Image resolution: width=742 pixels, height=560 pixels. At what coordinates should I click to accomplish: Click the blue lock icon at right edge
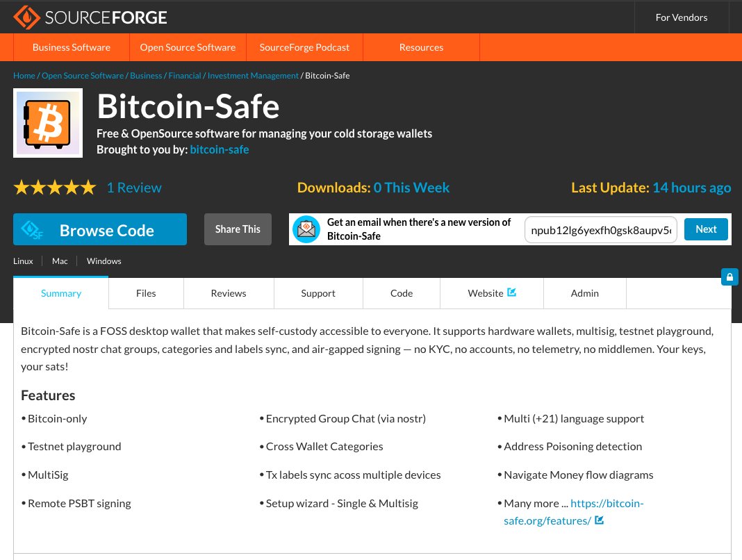729,277
